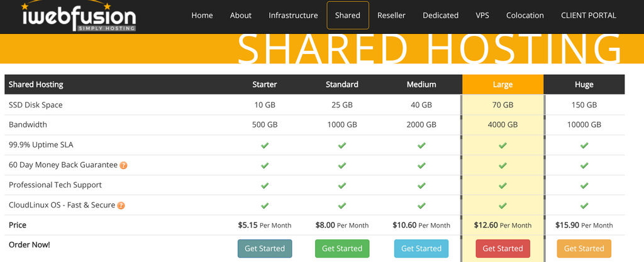This screenshot has height=262, width=644.
Task: Select the Shared hosting tab
Action: coord(348,15)
